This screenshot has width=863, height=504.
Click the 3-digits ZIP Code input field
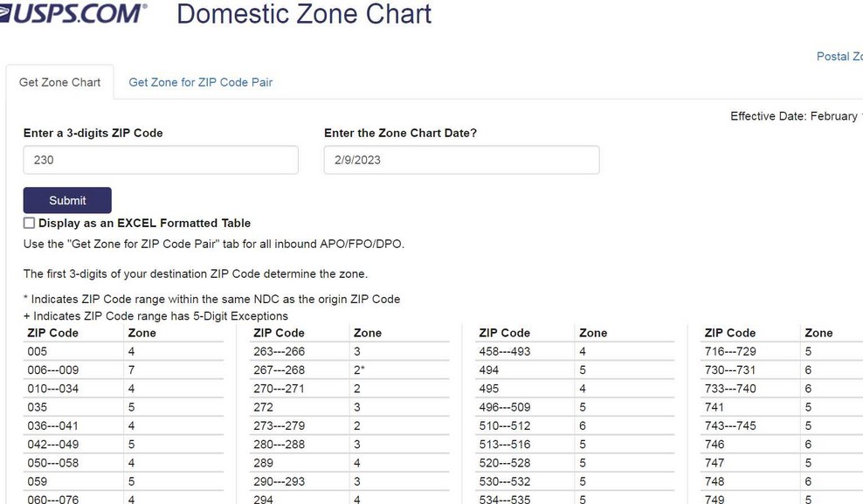pyautogui.click(x=161, y=160)
